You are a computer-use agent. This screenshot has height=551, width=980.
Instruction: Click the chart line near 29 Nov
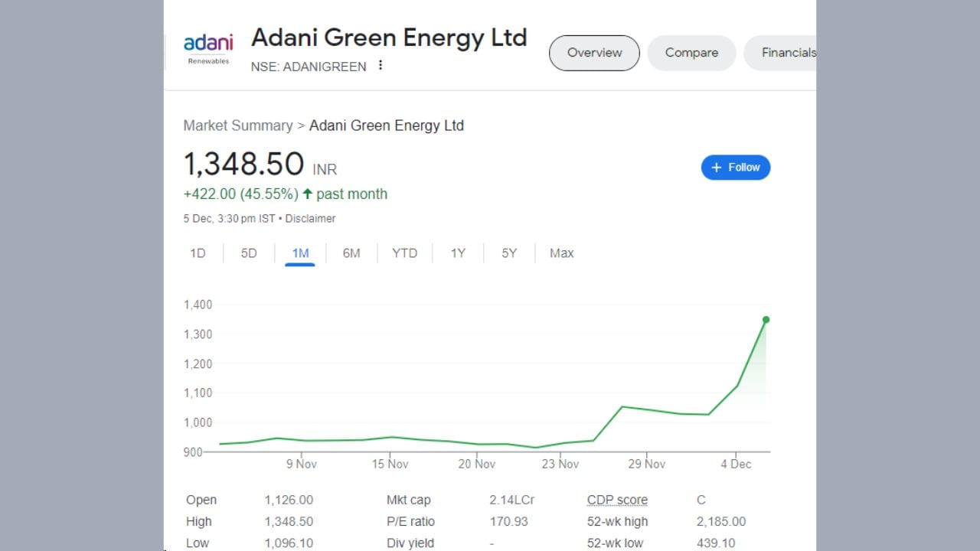click(x=647, y=409)
